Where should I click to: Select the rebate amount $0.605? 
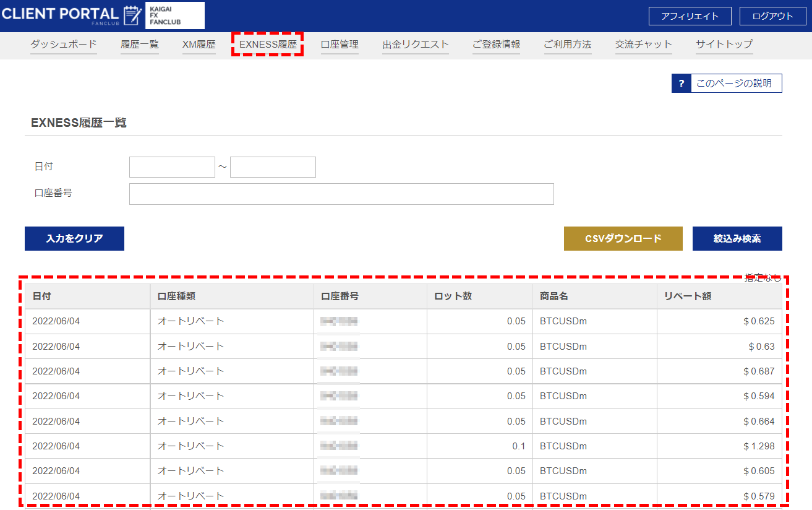(x=759, y=471)
